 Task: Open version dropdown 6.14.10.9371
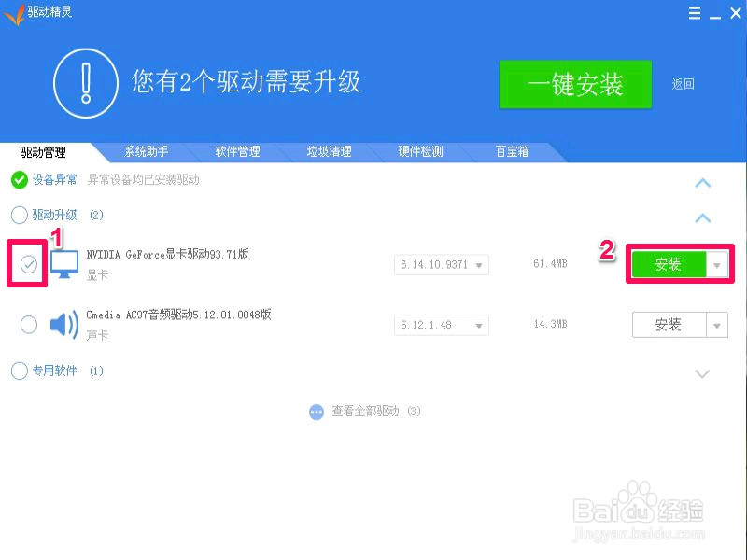[x=442, y=265]
